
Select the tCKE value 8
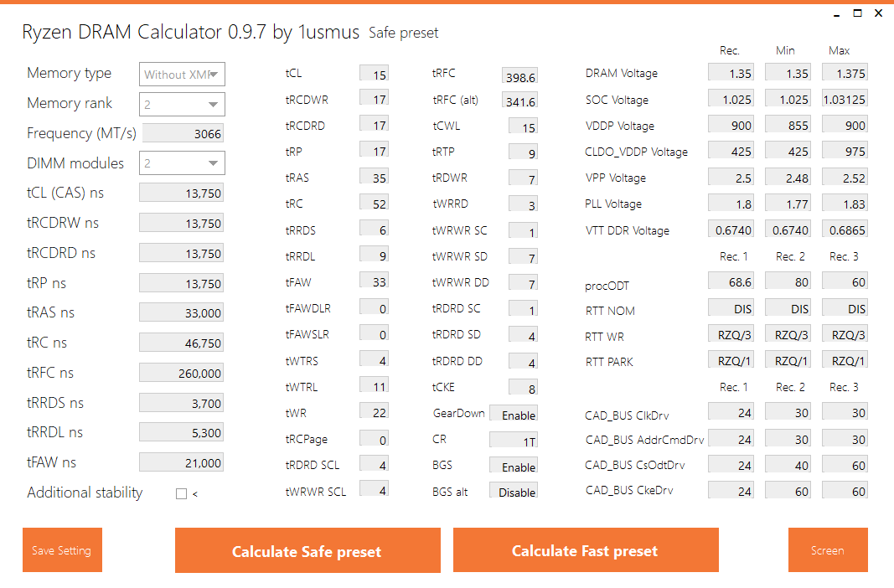click(x=523, y=388)
